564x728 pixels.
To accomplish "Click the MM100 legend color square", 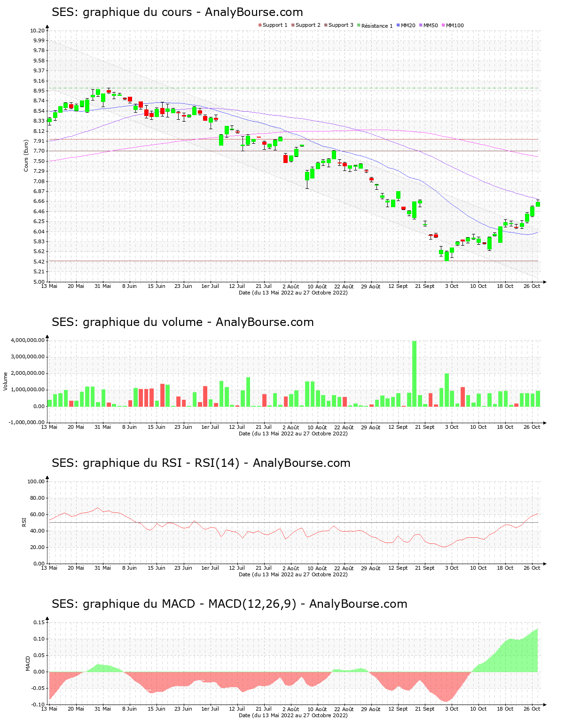I will (x=443, y=25).
